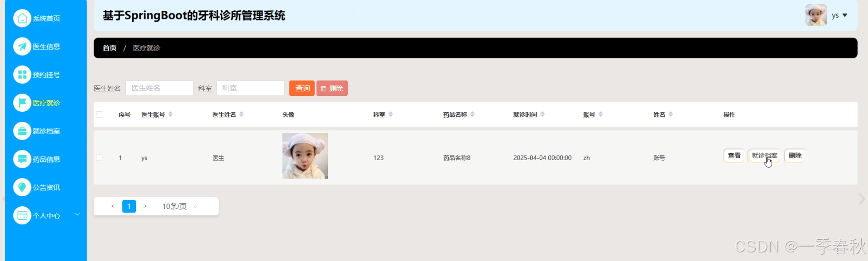Focus the 科室 search input field
The width and height of the screenshot is (868, 261).
[250, 88]
